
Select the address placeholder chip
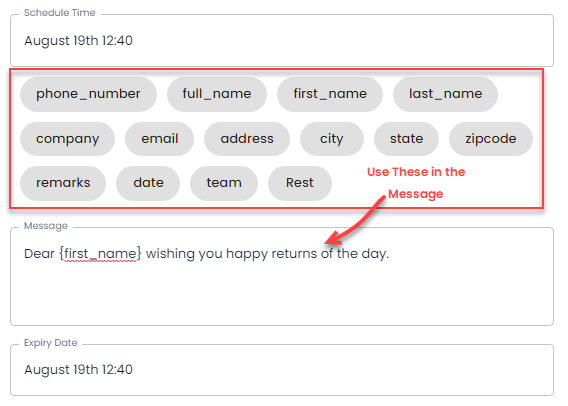click(247, 139)
